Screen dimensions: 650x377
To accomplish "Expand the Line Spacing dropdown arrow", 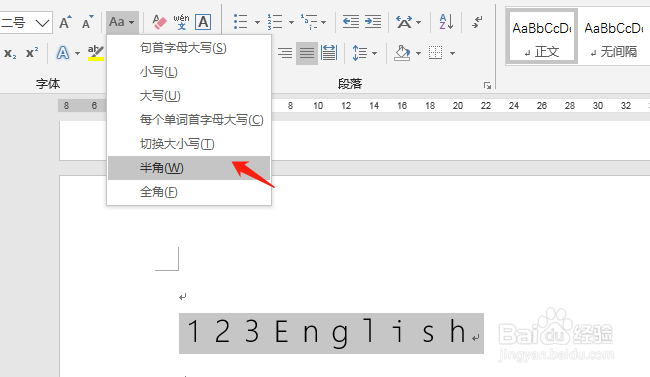I will tap(374, 54).
